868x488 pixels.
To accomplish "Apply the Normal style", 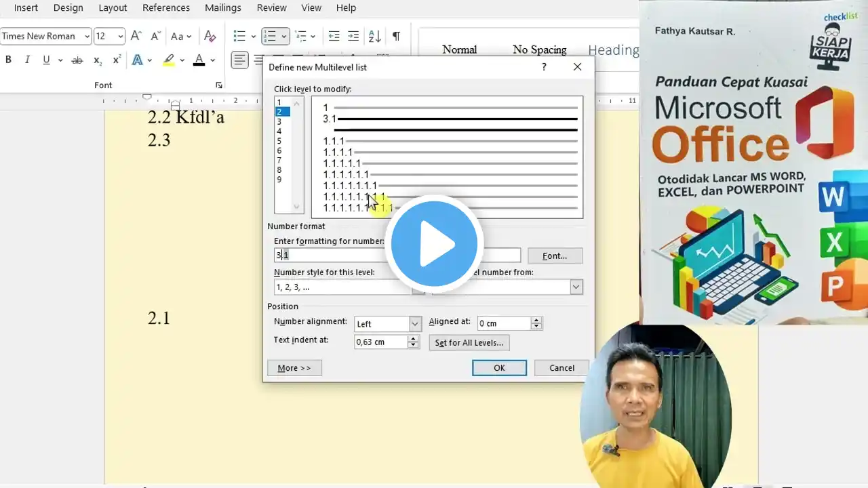I will [x=460, y=49].
